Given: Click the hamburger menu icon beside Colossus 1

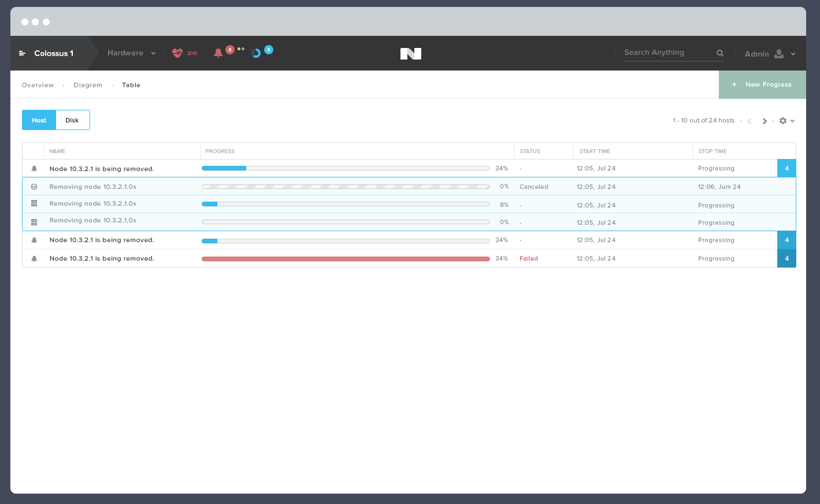Looking at the screenshot, I should click(x=22, y=53).
